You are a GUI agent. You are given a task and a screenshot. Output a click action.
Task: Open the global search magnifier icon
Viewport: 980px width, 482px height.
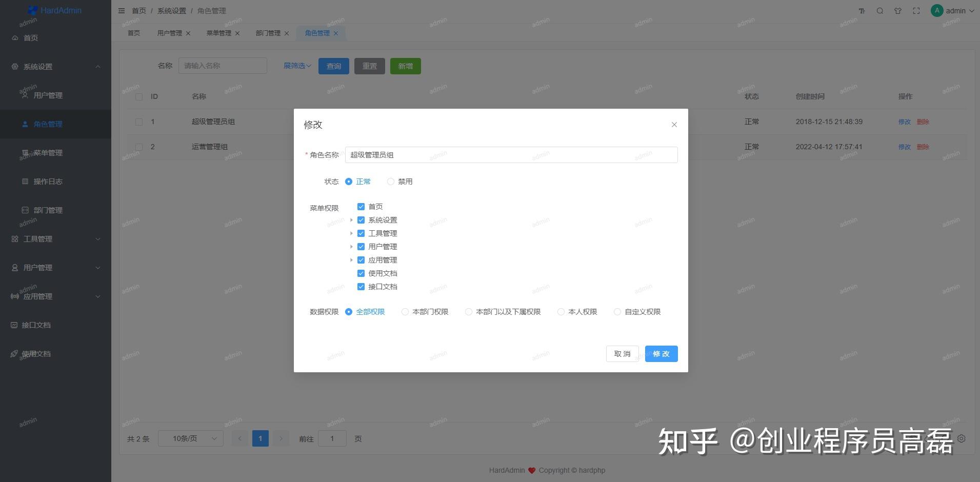[x=879, y=10]
